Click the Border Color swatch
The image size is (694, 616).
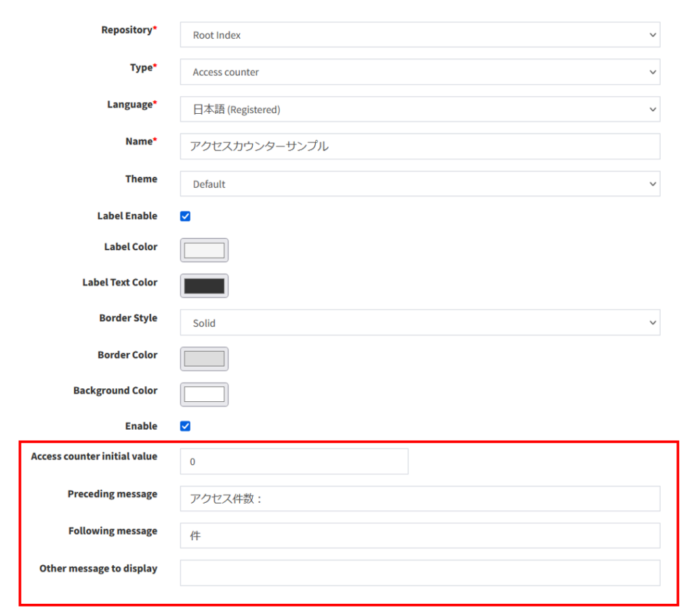(204, 358)
